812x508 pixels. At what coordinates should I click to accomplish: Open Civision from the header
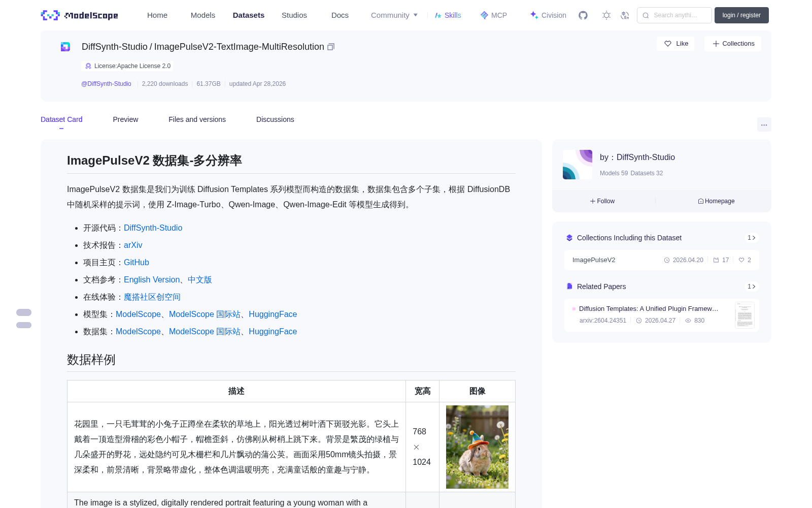click(548, 15)
